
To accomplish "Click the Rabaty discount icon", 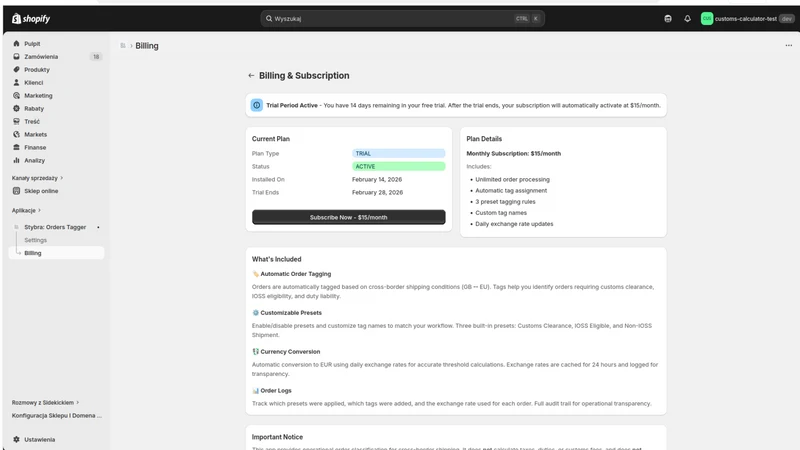I will tap(16, 109).
